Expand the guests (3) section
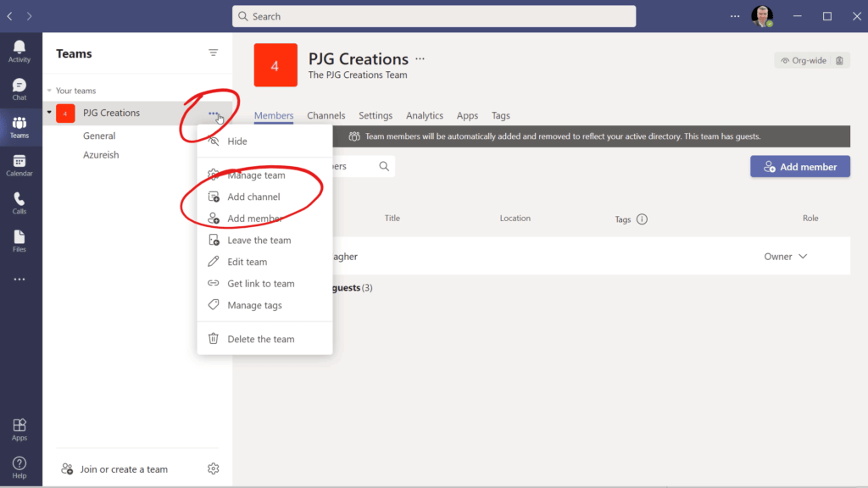The image size is (868, 488). click(x=352, y=288)
